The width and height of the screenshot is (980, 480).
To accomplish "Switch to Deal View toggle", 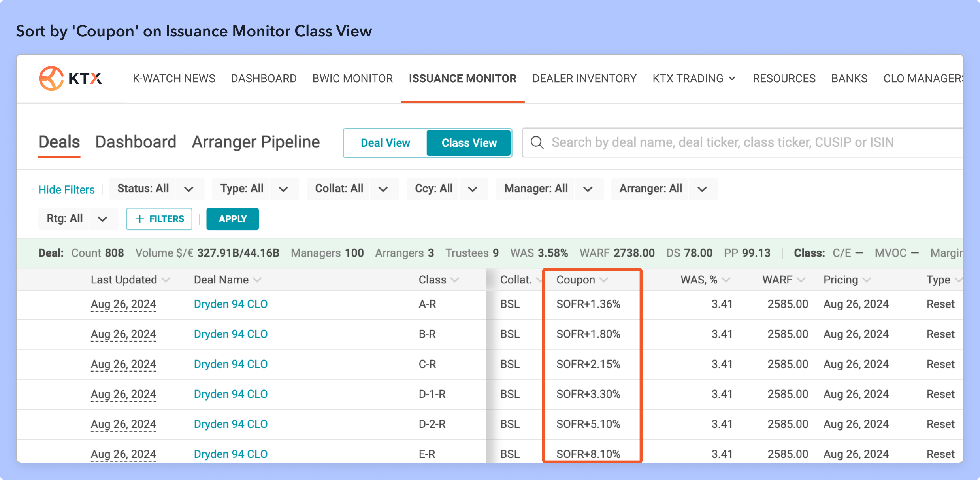I will (385, 143).
